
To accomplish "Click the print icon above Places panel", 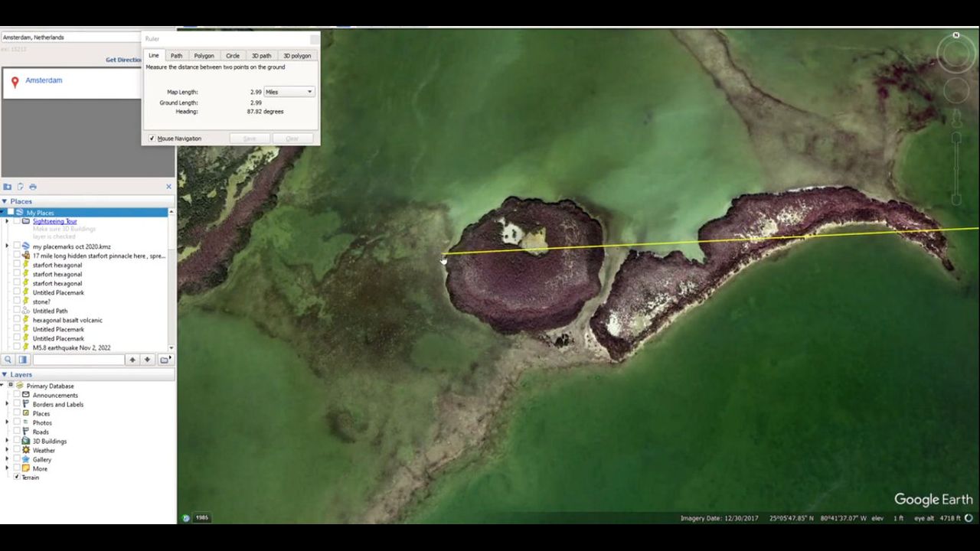I will 32,187.
